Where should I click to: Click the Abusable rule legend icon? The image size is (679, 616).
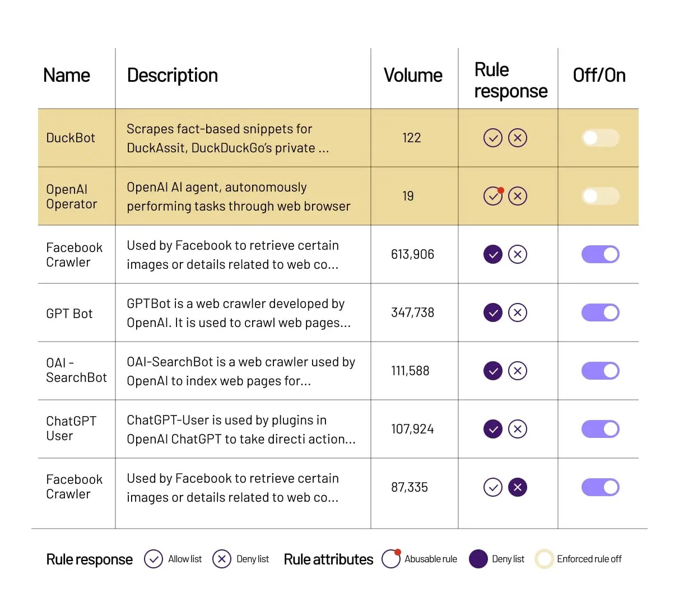pyautogui.click(x=391, y=559)
